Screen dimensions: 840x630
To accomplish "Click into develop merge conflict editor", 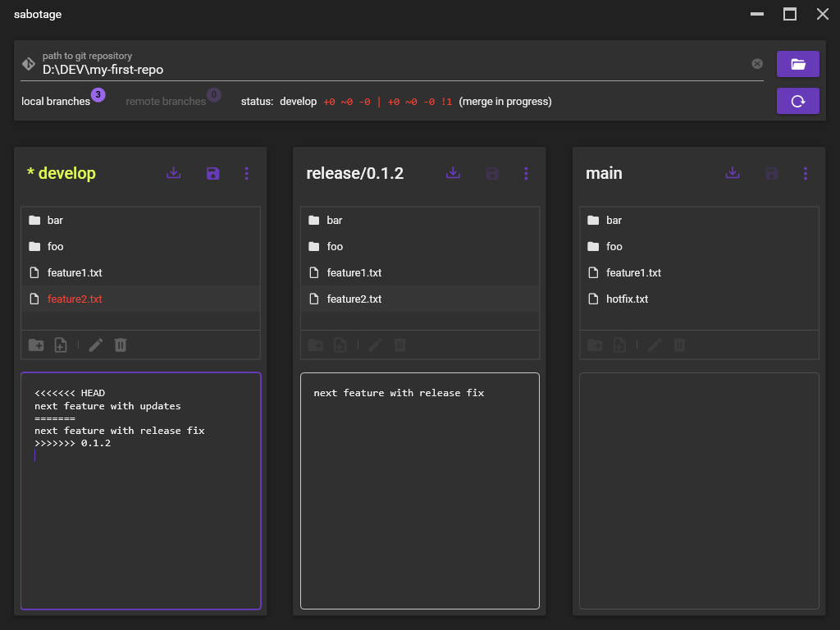I will click(x=141, y=491).
